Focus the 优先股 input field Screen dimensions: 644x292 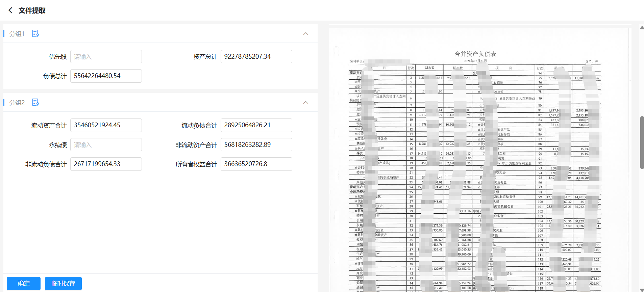pos(106,57)
